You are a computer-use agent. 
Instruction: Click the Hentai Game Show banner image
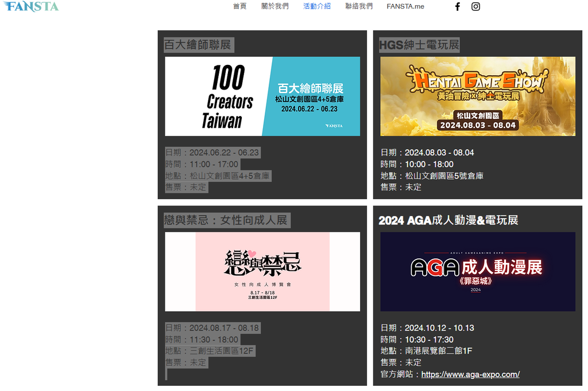[x=478, y=96]
